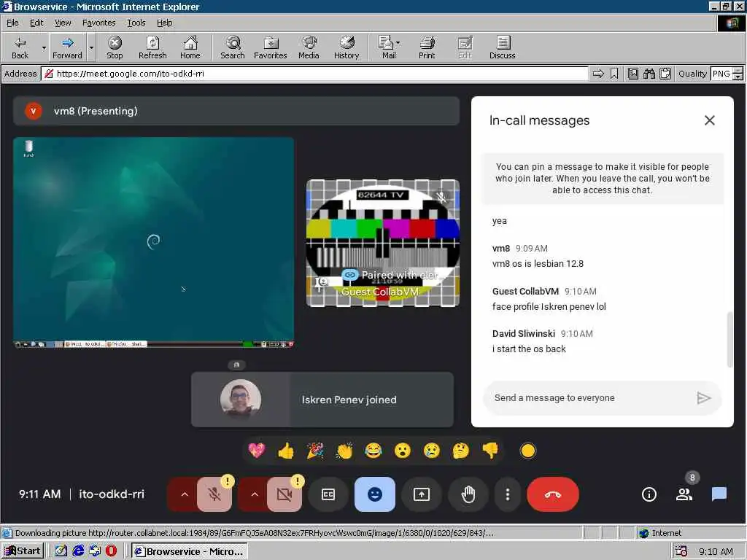Select the Browservice taskbar button

190,551
